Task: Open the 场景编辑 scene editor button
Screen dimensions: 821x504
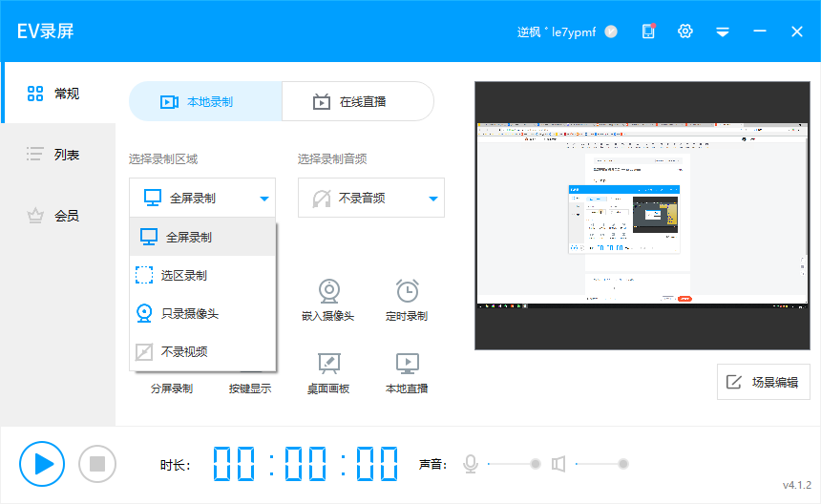Action: click(x=764, y=382)
